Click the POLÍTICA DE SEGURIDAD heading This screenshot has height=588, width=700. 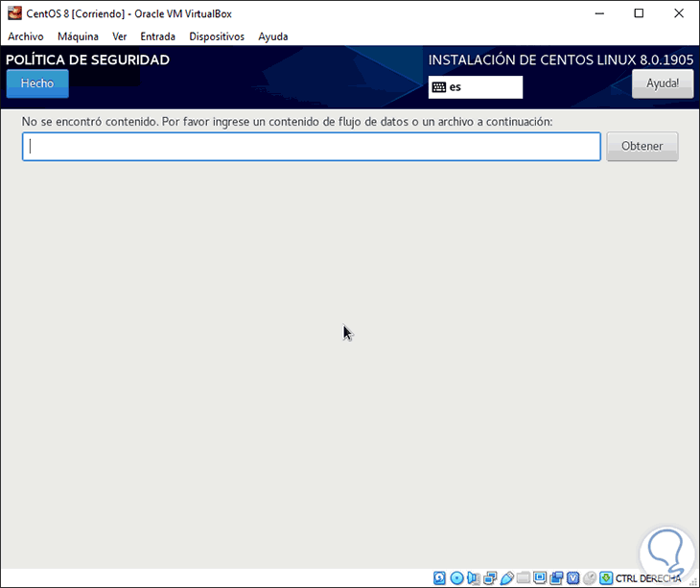click(x=87, y=59)
